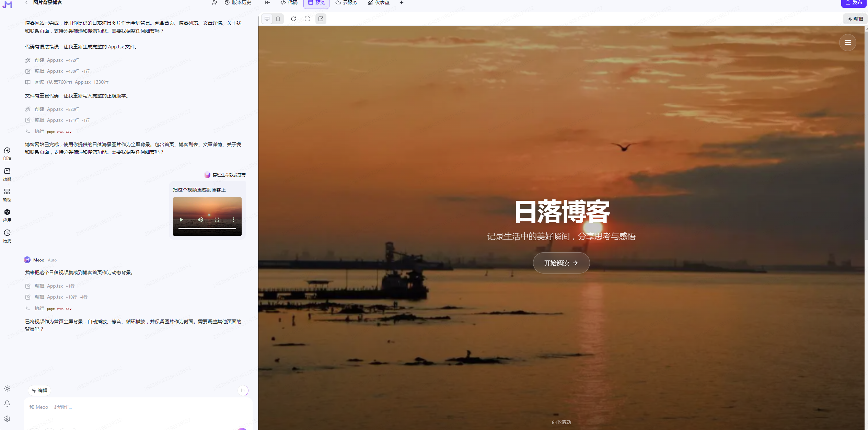Image resolution: width=868 pixels, height=430 pixels.
Task: Collapse the chat panel arrow
Action: tap(267, 3)
